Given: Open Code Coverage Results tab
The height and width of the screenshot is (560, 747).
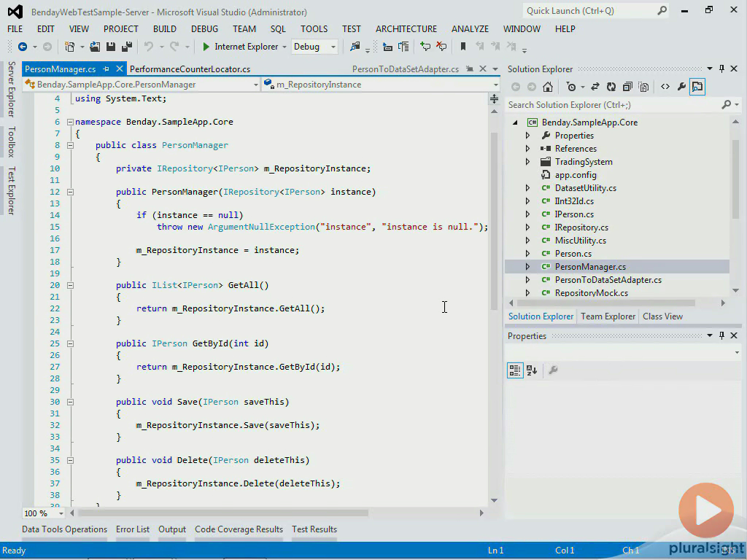Looking at the screenshot, I should pos(239,529).
